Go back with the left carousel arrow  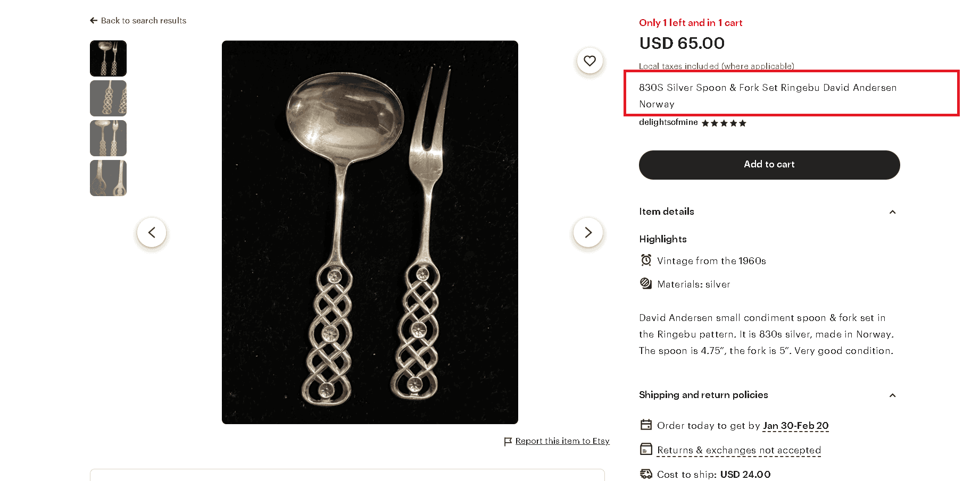152,233
